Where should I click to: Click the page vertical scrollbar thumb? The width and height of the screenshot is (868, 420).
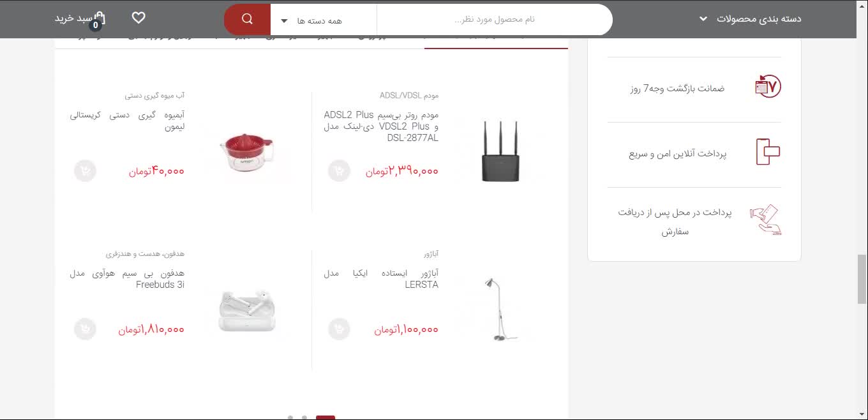click(862, 279)
